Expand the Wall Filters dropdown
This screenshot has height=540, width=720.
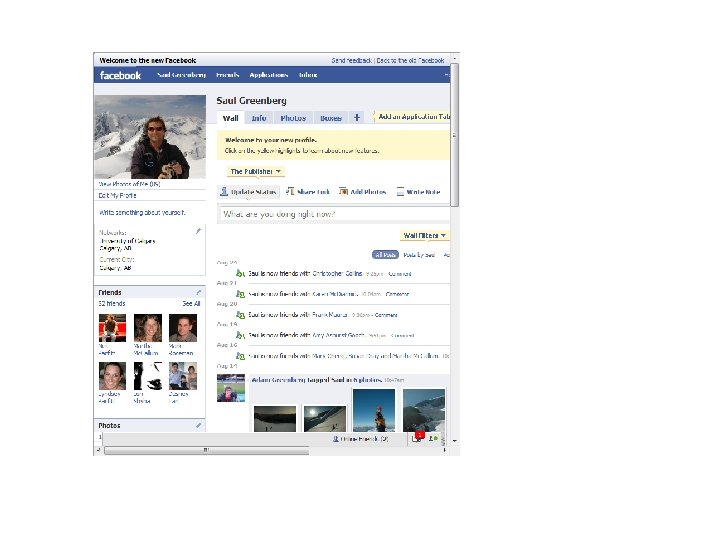tap(425, 236)
